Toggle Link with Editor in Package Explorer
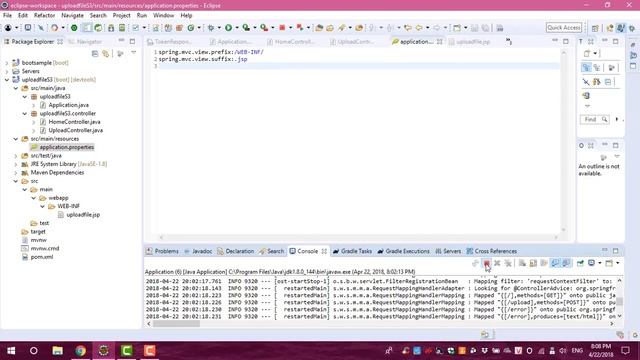The height and width of the screenshot is (360, 640). [106, 54]
